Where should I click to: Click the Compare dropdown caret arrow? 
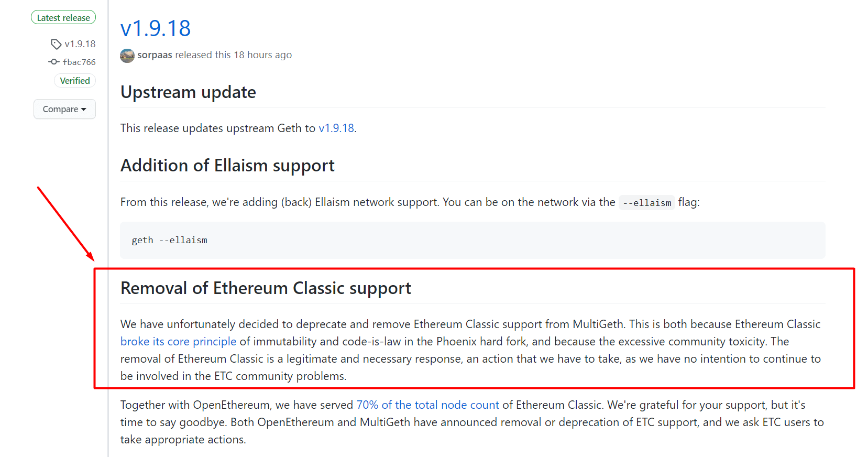[84, 110]
